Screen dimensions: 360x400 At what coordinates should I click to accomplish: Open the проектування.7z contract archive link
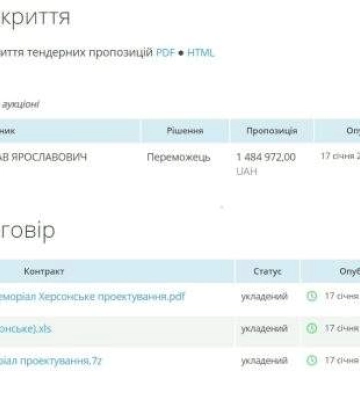(x=51, y=361)
